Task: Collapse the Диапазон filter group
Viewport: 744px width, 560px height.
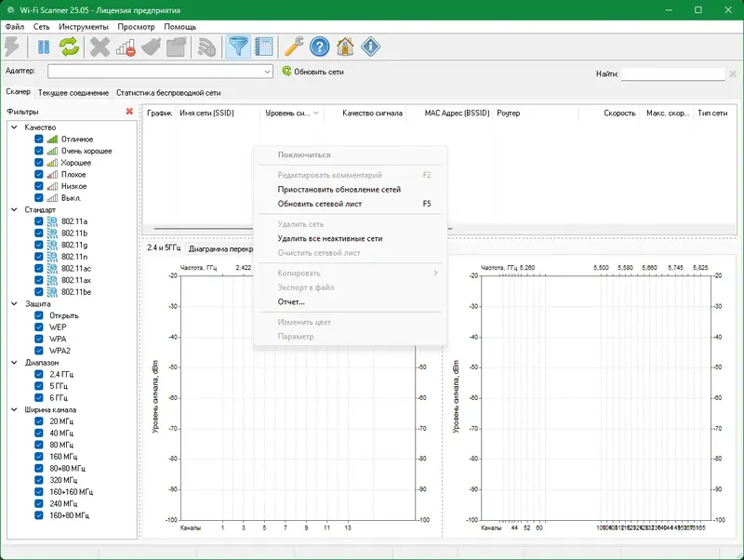Action: [14, 363]
